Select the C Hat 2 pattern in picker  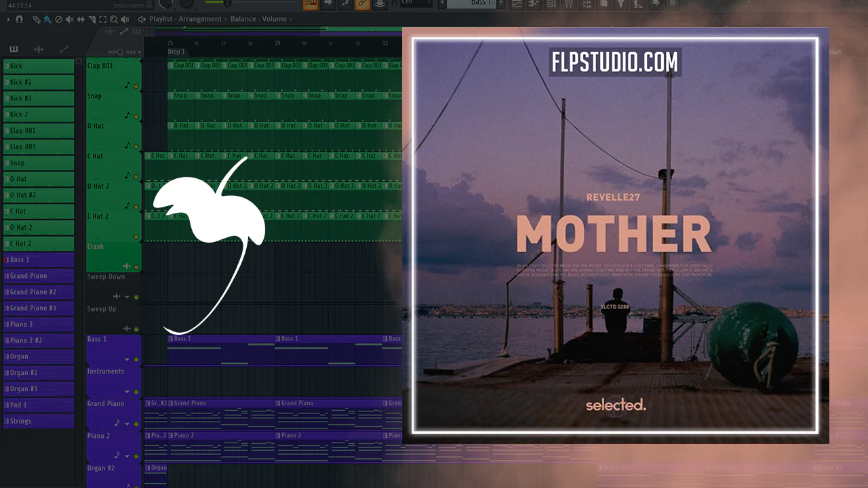(x=39, y=243)
